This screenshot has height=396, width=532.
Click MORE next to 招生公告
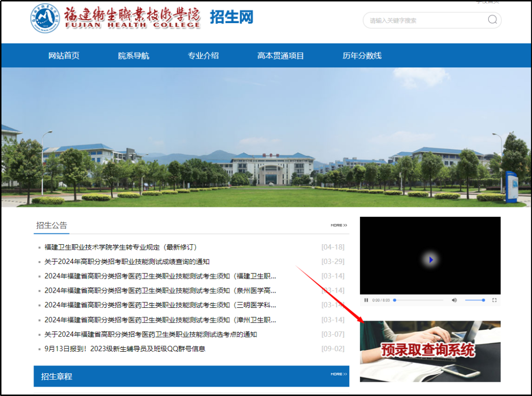(338, 225)
